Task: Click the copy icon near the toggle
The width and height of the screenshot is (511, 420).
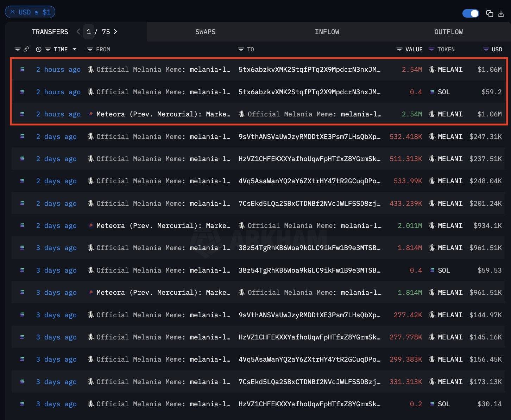Action: tap(490, 13)
